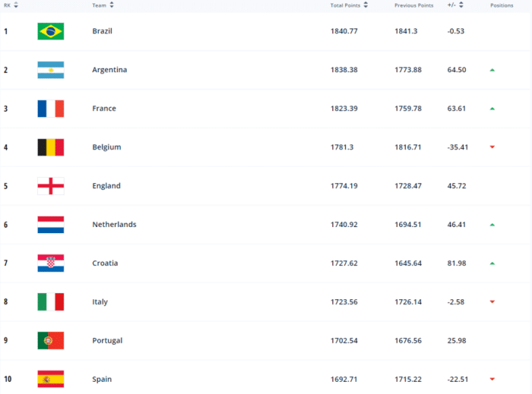Click the France flag icon
This screenshot has width=532, height=394.
[x=50, y=109]
